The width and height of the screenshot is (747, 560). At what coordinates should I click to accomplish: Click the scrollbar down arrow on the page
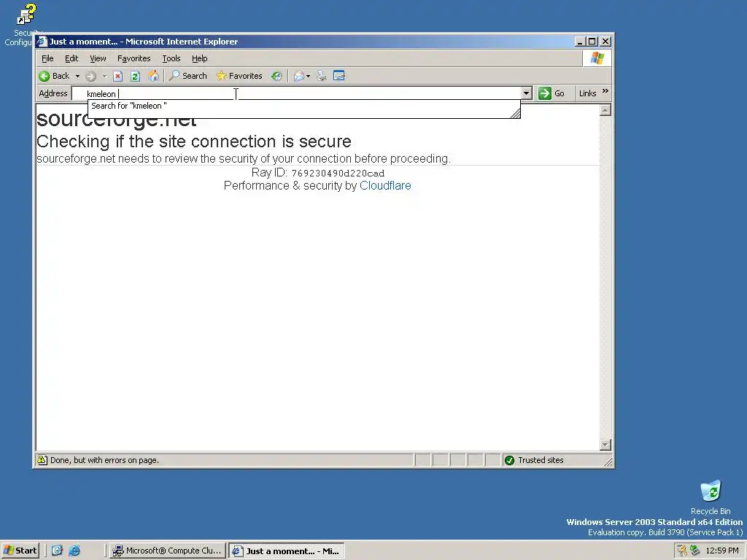coord(605,445)
